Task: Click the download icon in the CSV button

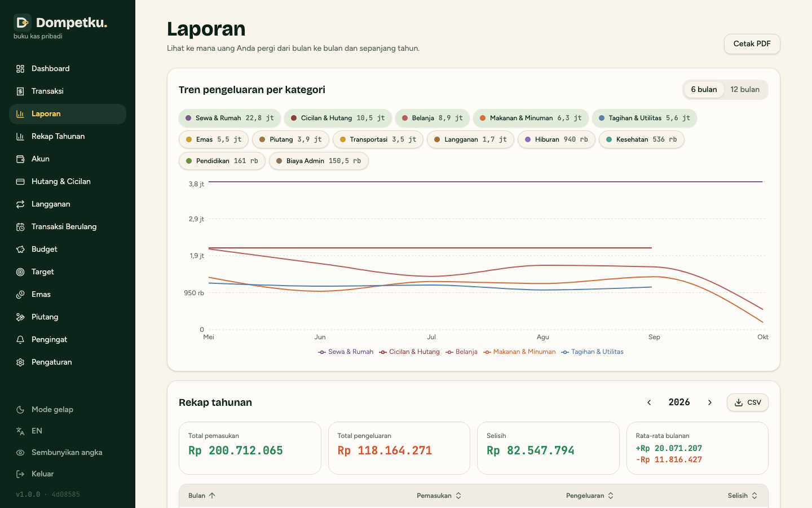Action: [x=739, y=402]
